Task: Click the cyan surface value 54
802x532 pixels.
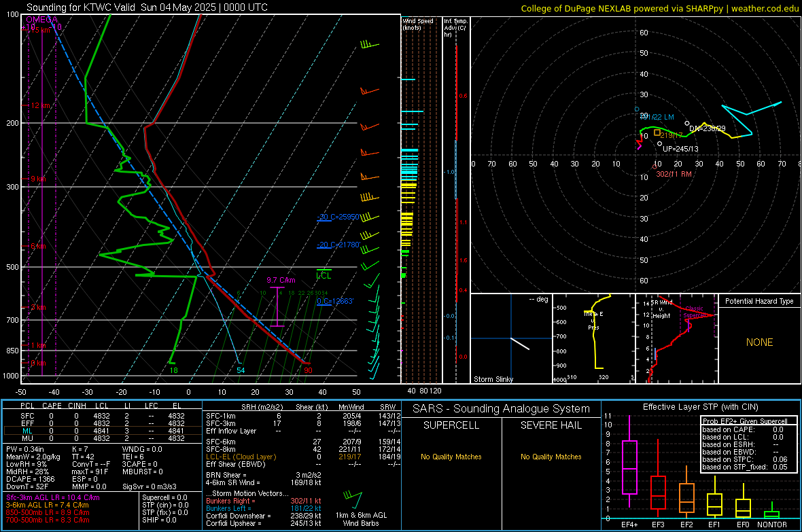Action: pos(241,370)
